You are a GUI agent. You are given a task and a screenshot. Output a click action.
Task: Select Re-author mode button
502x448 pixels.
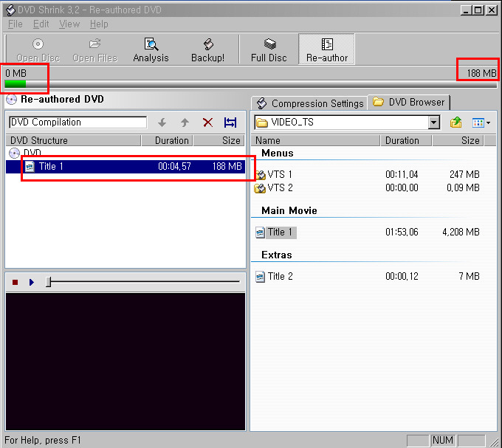coord(326,49)
